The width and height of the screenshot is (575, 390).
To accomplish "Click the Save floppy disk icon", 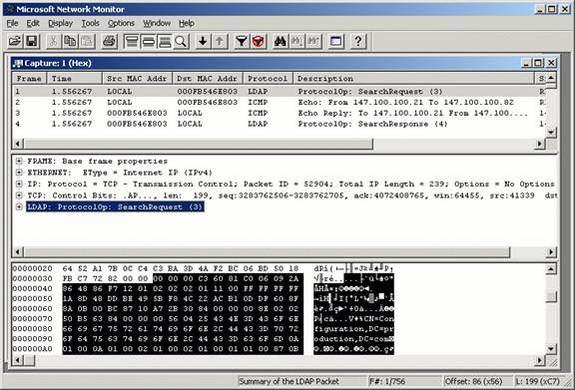I will (32, 41).
